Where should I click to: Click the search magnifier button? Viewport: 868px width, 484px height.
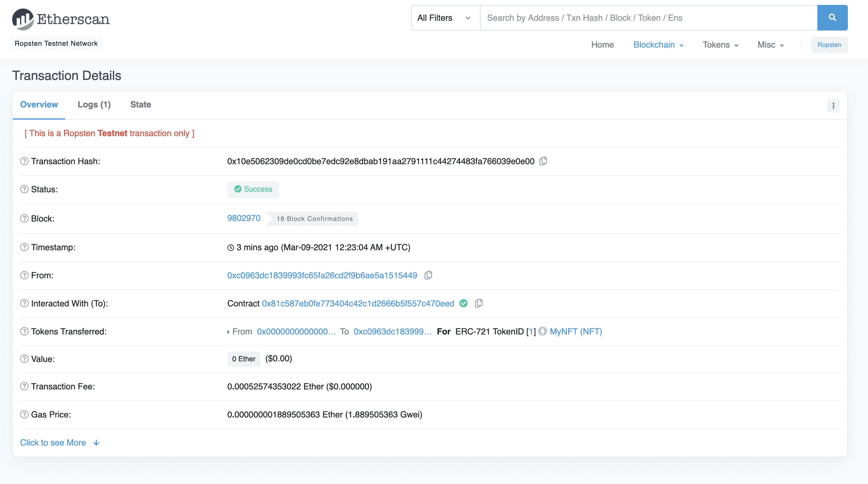click(832, 17)
